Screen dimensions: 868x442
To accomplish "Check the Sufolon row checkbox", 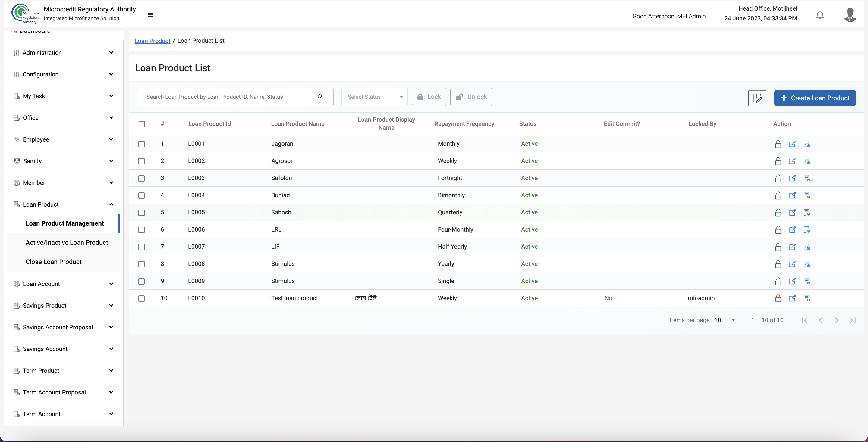I will pos(142,178).
